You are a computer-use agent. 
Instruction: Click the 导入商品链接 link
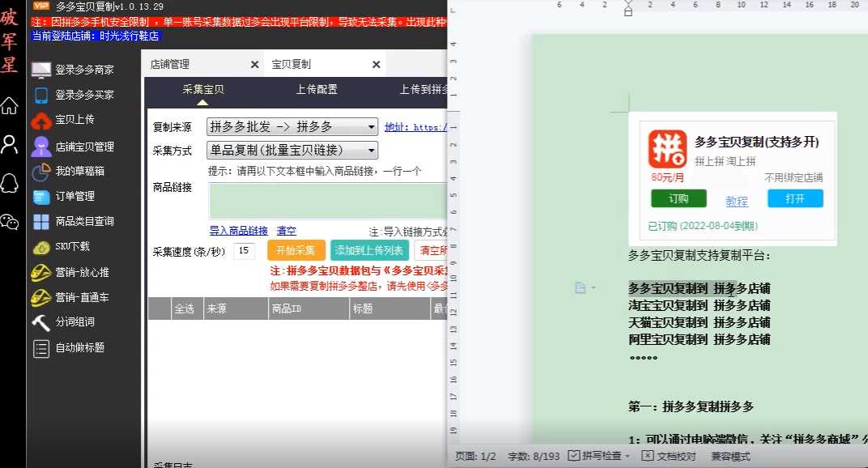pyautogui.click(x=239, y=231)
